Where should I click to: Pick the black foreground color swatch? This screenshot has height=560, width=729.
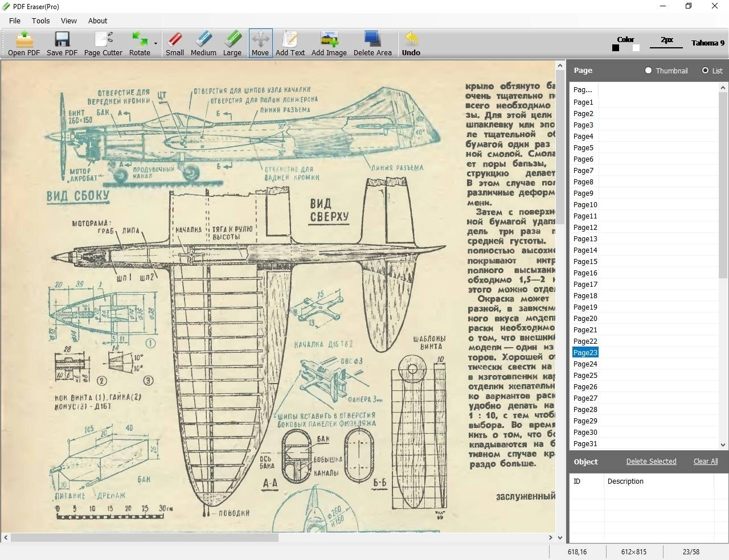pyautogui.click(x=616, y=48)
